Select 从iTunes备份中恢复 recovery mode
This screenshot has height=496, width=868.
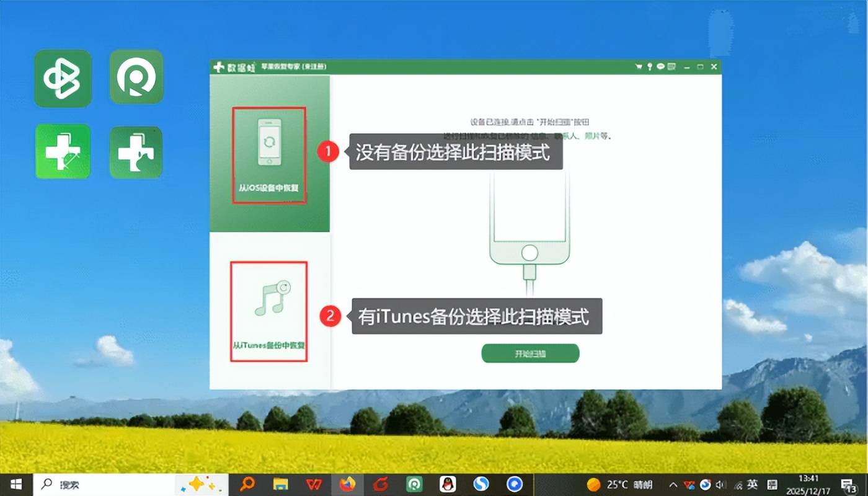tap(269, 311)
